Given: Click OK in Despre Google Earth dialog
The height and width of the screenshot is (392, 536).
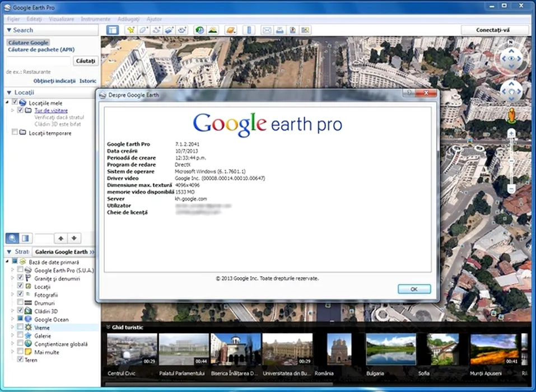Looking at the screenshot, I should tap(414, 289).
